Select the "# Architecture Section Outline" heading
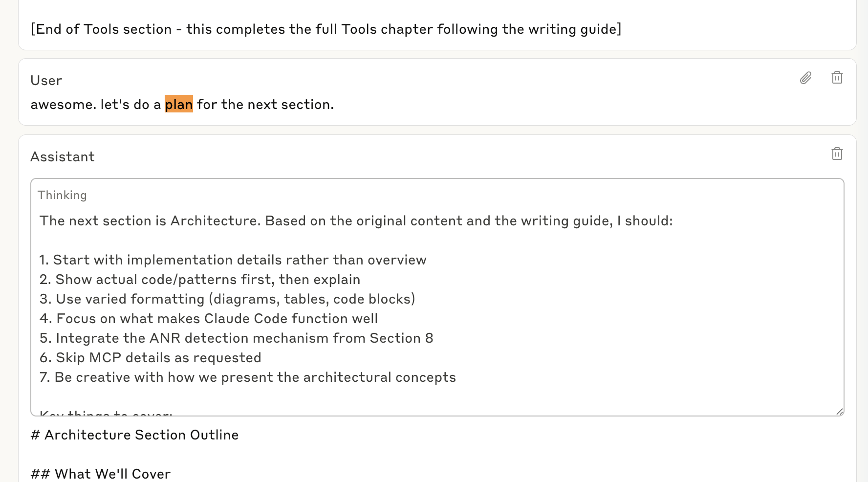Screen dimensions: 868x482 point(134,435)
